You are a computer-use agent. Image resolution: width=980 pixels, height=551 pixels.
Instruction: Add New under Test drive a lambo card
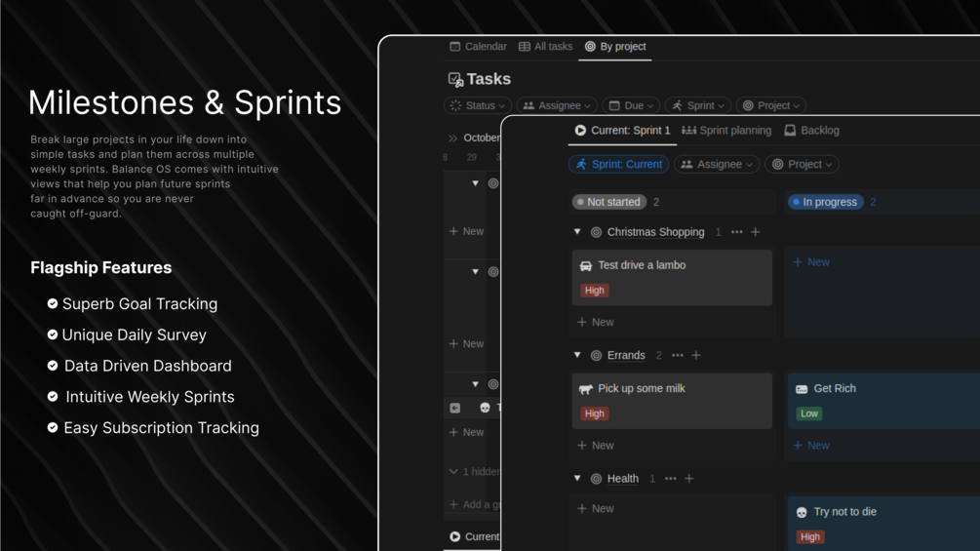tap(595, 322)
